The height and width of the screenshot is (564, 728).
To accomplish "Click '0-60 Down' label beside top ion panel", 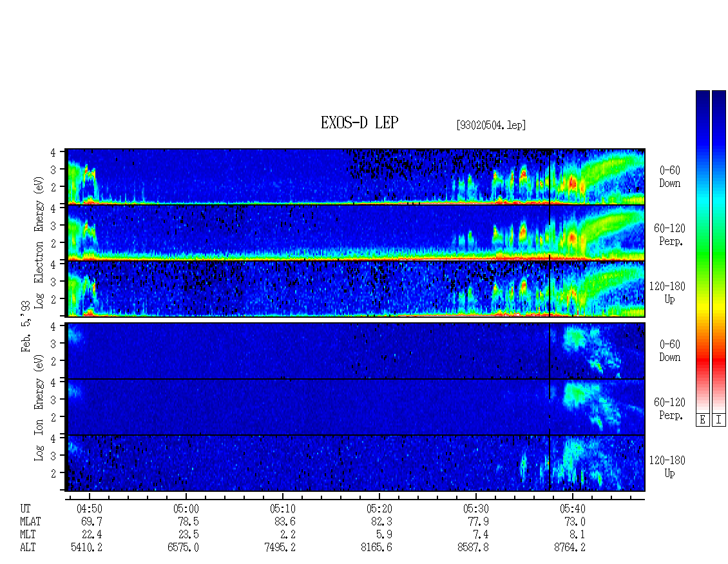I will click(669, 351).
